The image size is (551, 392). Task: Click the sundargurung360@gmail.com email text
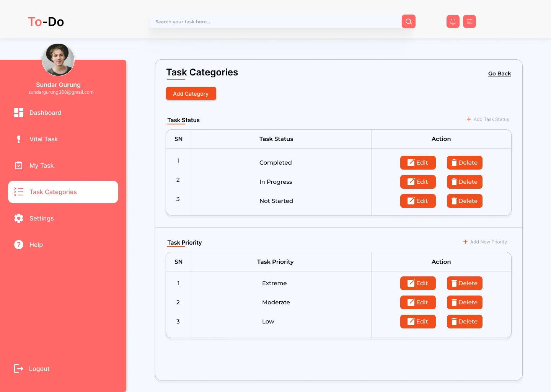coord(61,92)
